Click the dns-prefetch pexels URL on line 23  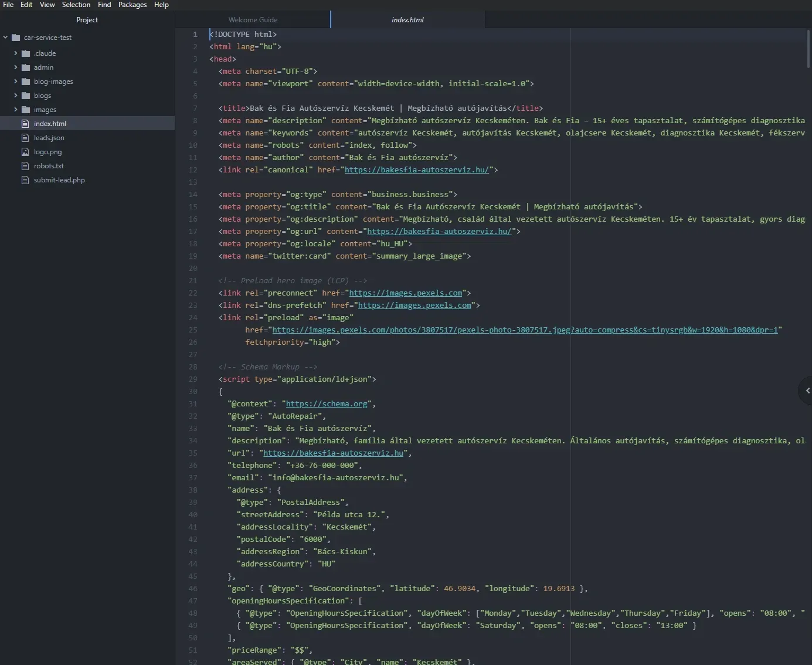pyautogui.click(x=415, y=306)
